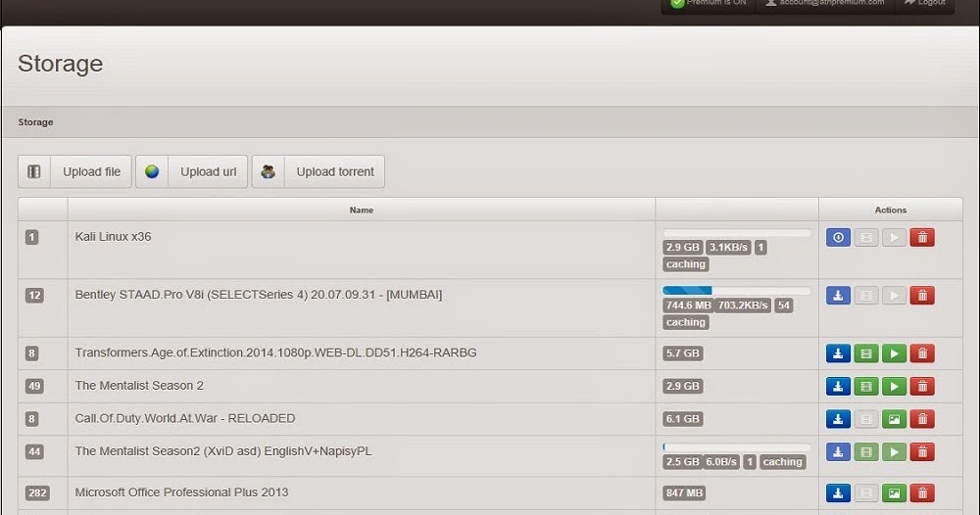
Task: Delete Kali Linux x36 with the trash icon
Action: tap(922, 237)
